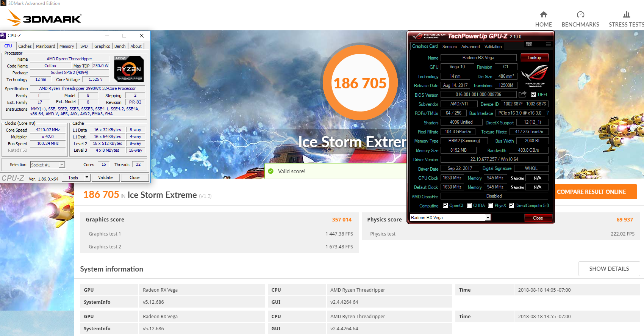Click the Close button in CPU-Z

[134, 177]
